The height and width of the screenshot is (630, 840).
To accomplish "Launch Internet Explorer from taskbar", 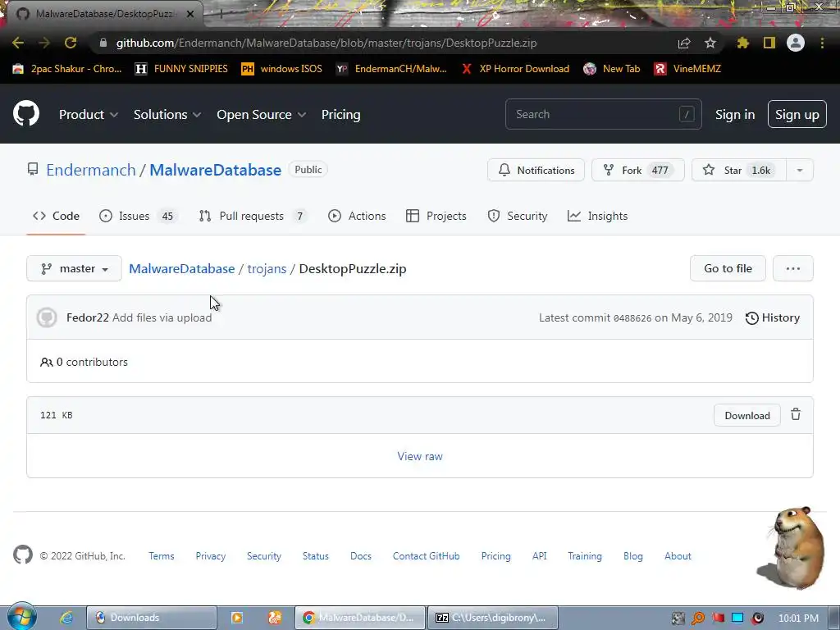I will pos(66,618).
